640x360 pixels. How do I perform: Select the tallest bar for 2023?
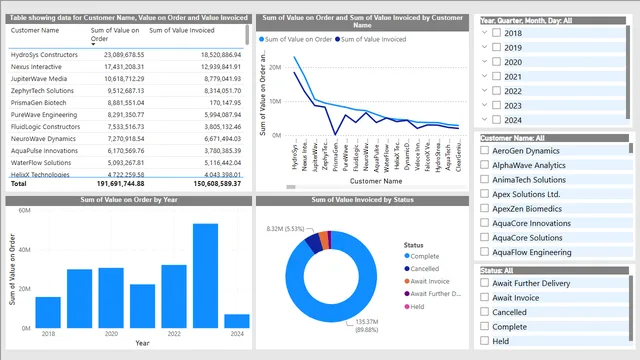tap(205, 276)
